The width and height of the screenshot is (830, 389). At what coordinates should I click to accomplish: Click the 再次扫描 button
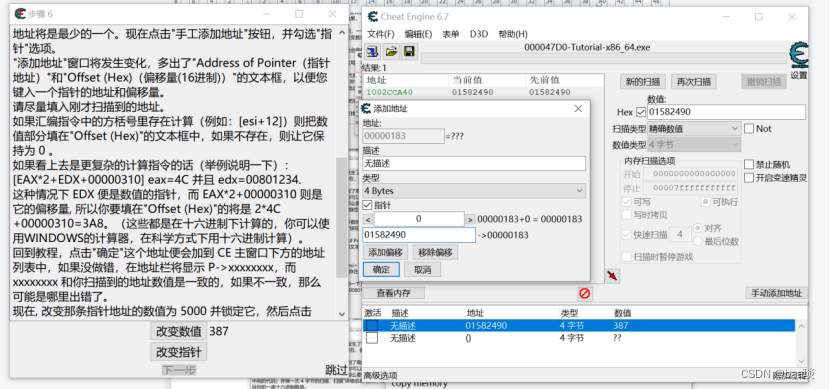coord(694,82)
